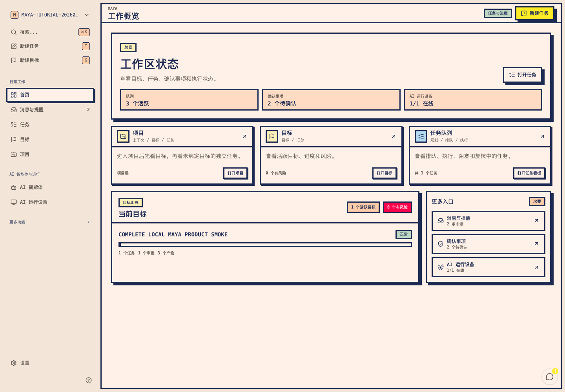Open the MAYA-TUTORIAL workspace switcher dropdown
The image size is (565, 392).
pyautogui.click(x=50, y=15)
